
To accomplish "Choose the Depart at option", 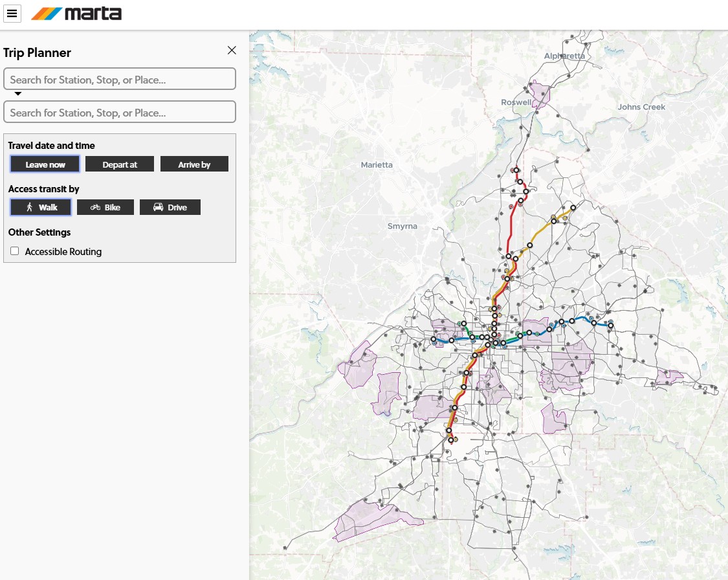I will pyautogui.click(x=120, y=164).
